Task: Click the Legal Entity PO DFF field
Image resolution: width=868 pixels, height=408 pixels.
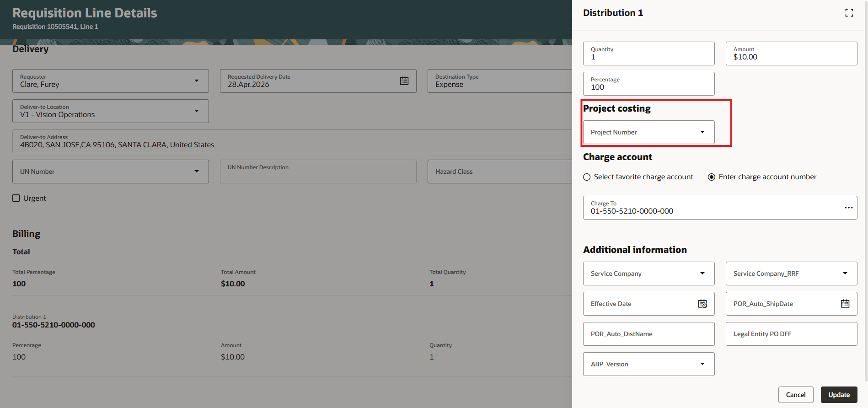Action: (791, 334)
